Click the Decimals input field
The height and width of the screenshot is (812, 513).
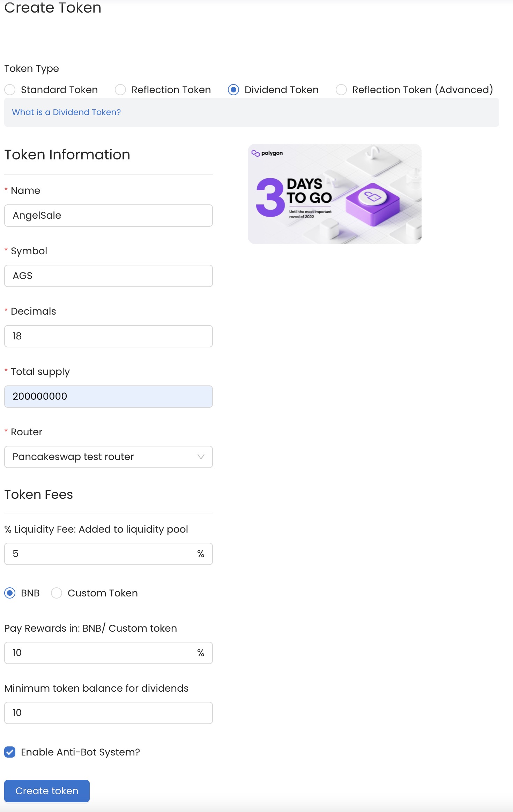109,336
